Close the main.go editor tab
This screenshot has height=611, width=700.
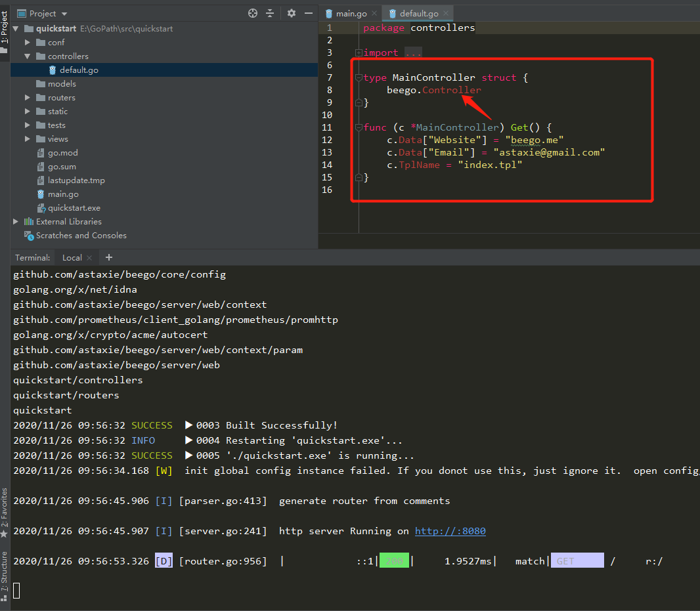coord(374,14)
